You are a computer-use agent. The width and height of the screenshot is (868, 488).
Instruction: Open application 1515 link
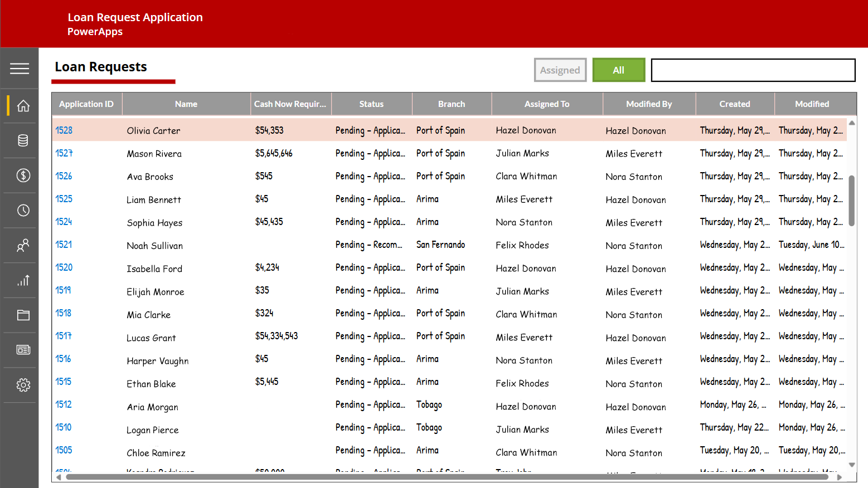tap(63, 382)
